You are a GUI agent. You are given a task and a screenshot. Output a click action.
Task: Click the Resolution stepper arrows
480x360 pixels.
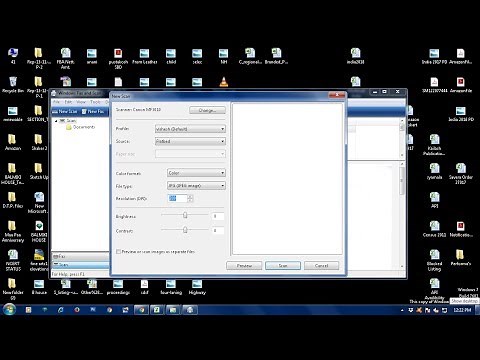coord(190,198)
